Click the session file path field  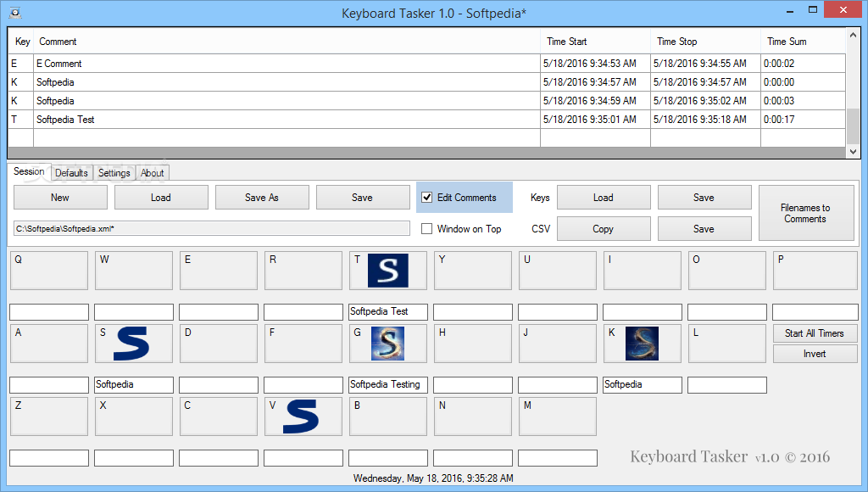[211, 228]
